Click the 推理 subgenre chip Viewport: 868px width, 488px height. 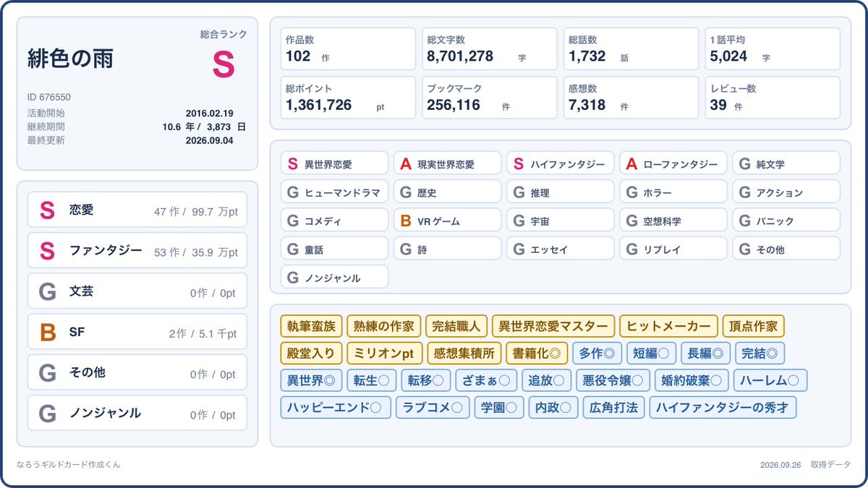pyautogui.click(x=561, y=192)
